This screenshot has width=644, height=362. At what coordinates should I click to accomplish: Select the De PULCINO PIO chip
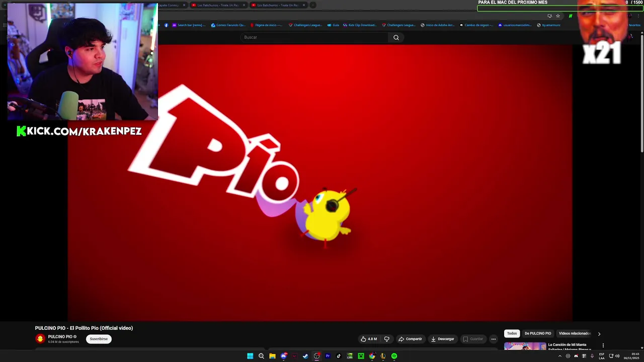(x=538, y=333)
